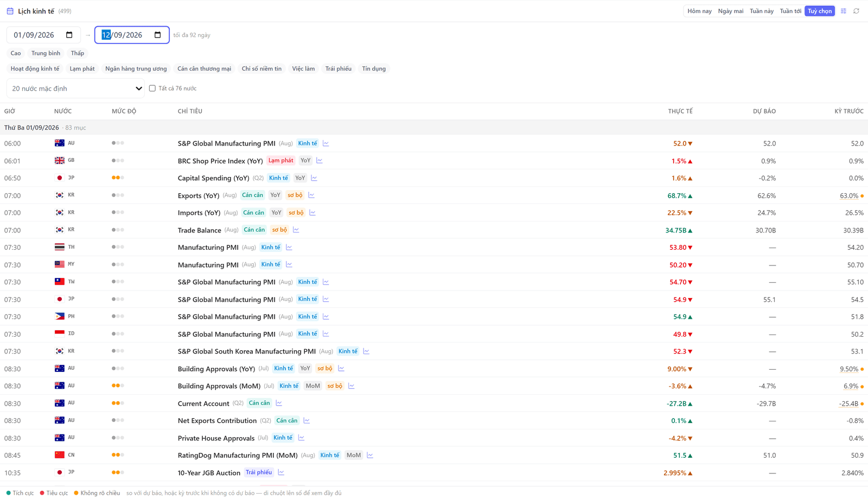Filter by 'Cán cân thương mại' category

point(205,69)
